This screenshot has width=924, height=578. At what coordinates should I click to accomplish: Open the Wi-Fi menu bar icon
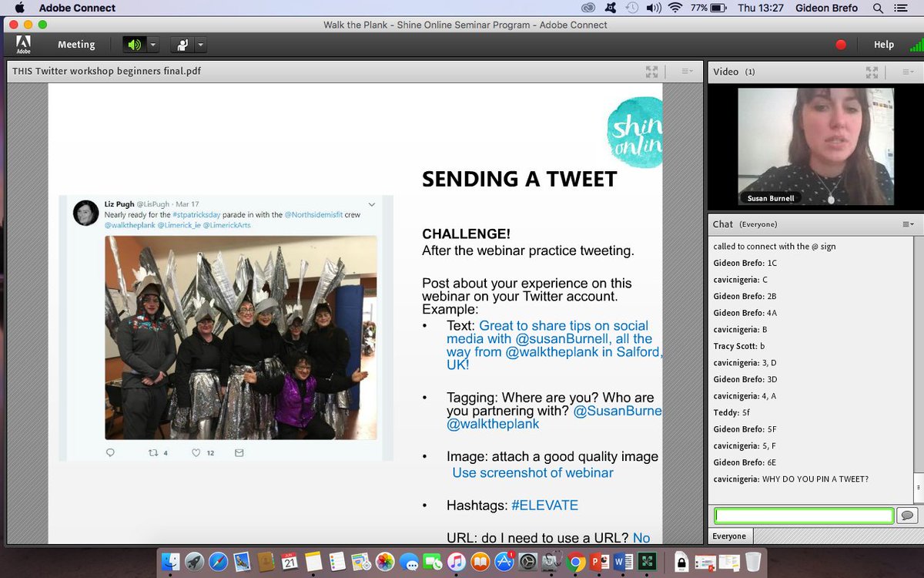[676, 8]
